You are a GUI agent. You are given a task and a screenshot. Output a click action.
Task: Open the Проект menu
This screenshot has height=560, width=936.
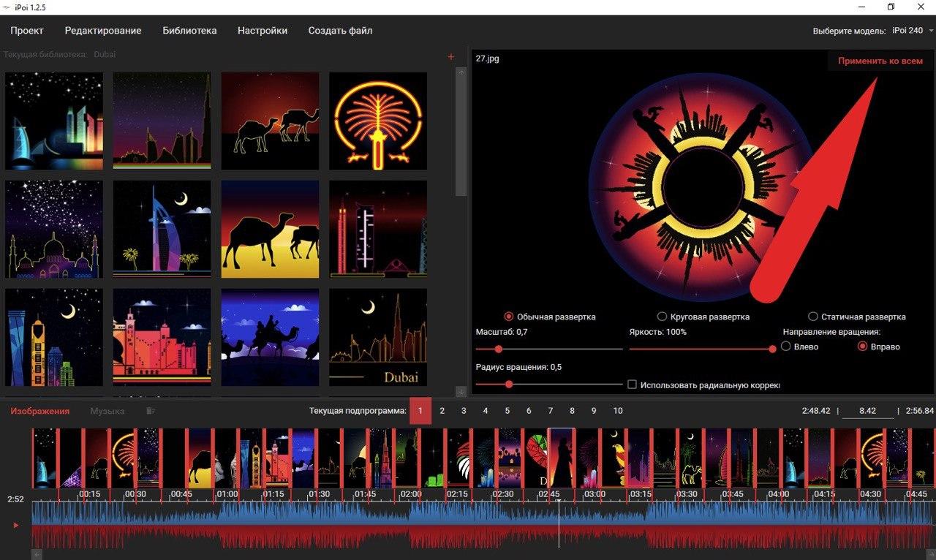(27, 31)
